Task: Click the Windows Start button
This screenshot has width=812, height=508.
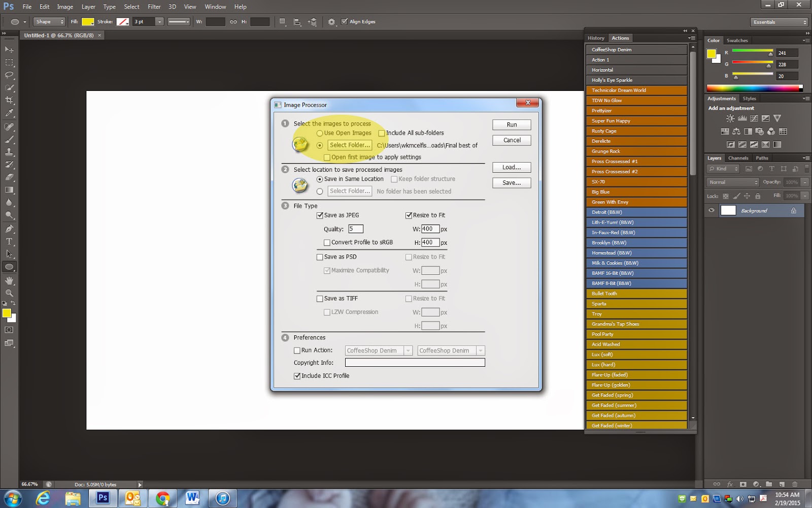Action: tap(12, 498)
